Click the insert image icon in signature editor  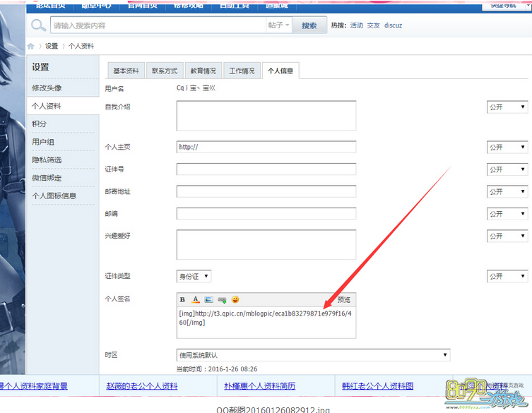click(208, 300)
